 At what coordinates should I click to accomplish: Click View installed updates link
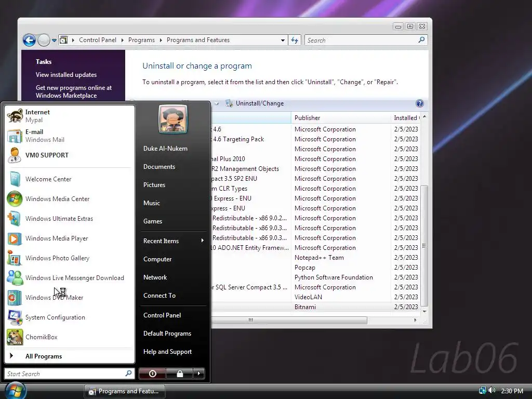[x=66, y=75]
